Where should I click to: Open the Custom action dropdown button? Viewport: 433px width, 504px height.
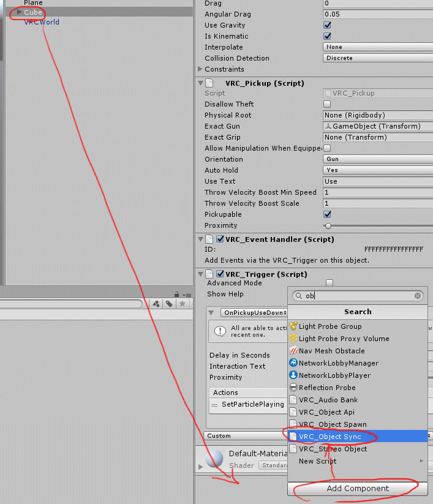246,436
